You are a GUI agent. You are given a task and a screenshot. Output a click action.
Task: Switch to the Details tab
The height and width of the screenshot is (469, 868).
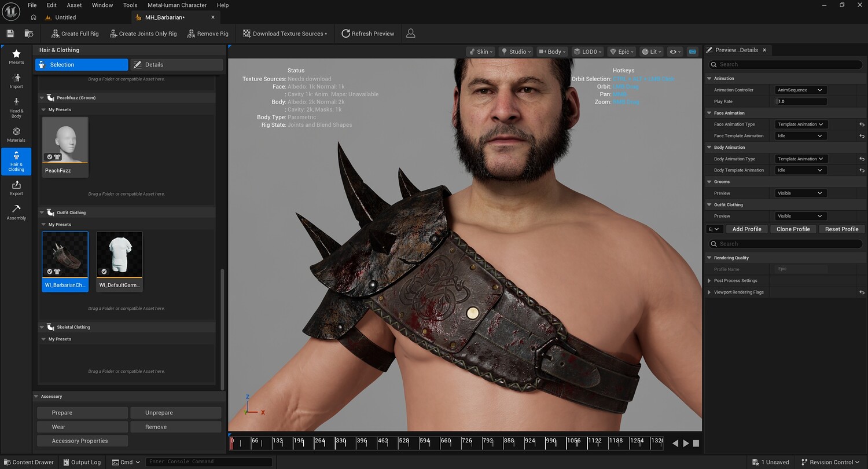pyautogui.click(x=176, y=65)
